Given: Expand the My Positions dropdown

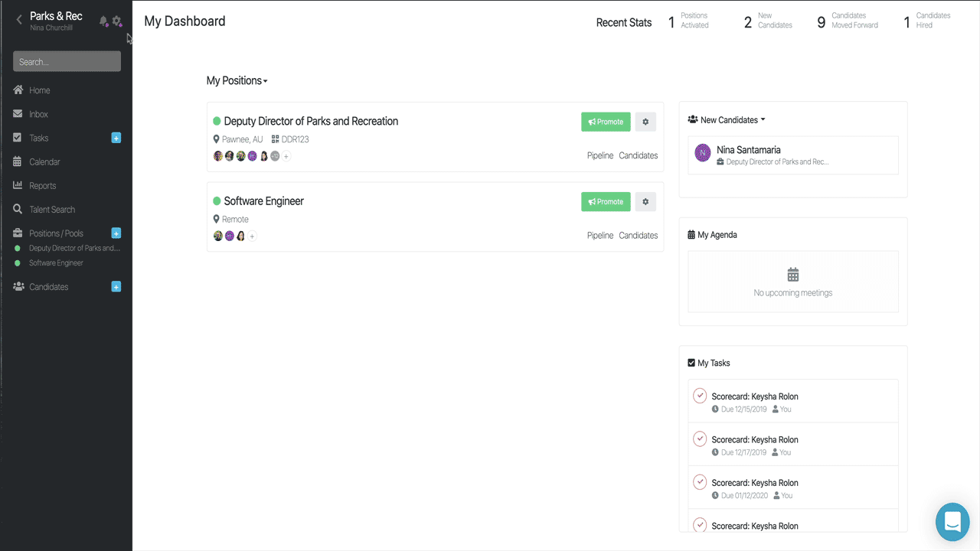Looking at the screenshot, I should click(x=237, y=81).
